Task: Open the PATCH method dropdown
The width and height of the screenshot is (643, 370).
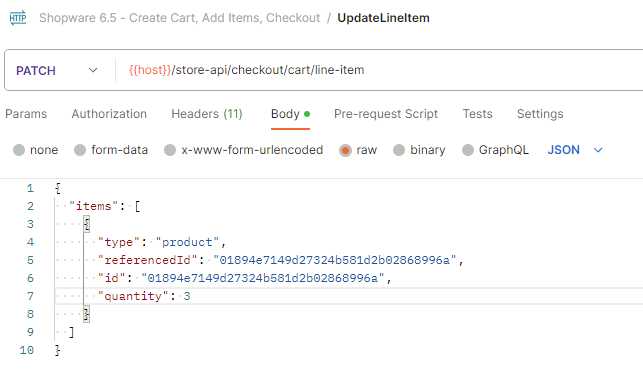Action: click(x=57, y=71)
